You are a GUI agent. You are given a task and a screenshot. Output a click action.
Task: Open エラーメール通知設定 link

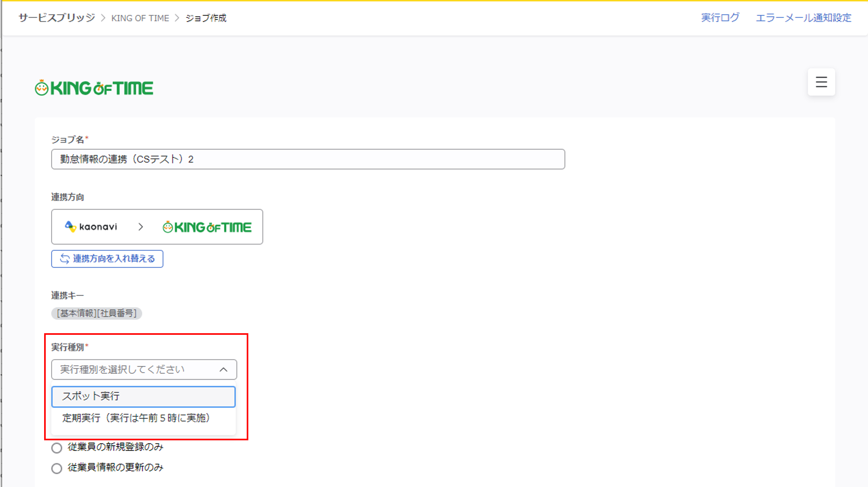803,18
